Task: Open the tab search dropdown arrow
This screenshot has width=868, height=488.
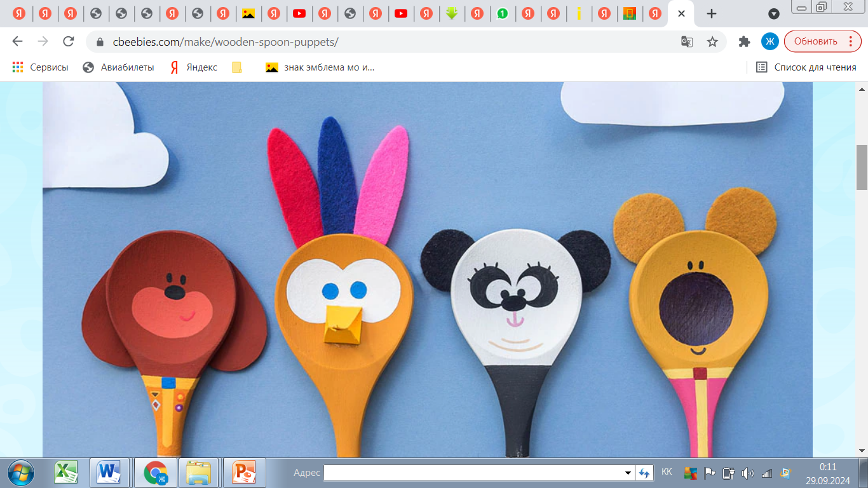Action: tap(773, 13)
